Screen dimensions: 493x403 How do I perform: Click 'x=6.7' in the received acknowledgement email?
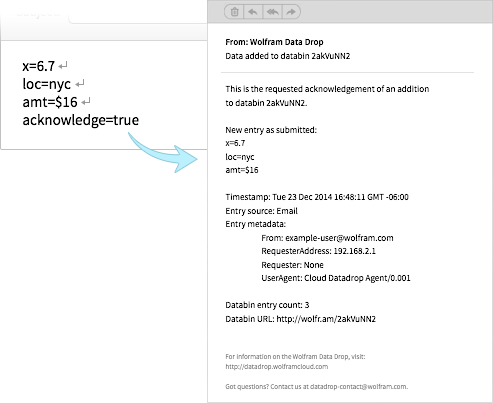pos(235,143)
